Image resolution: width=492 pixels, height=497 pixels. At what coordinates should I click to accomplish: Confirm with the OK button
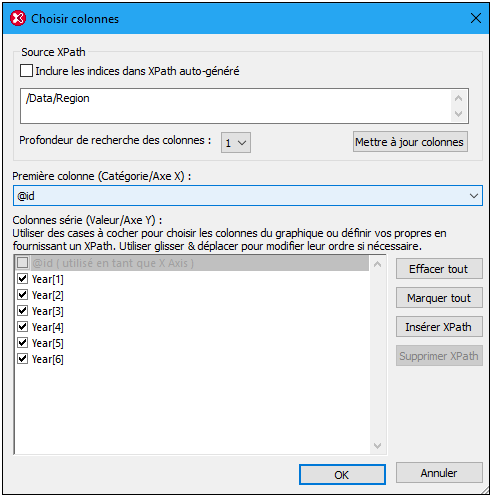342,475
